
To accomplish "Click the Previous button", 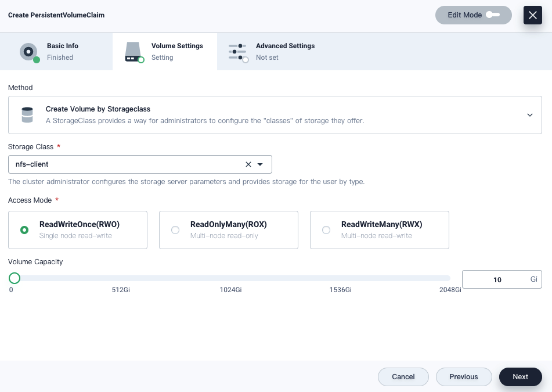I will coord(463,377).
